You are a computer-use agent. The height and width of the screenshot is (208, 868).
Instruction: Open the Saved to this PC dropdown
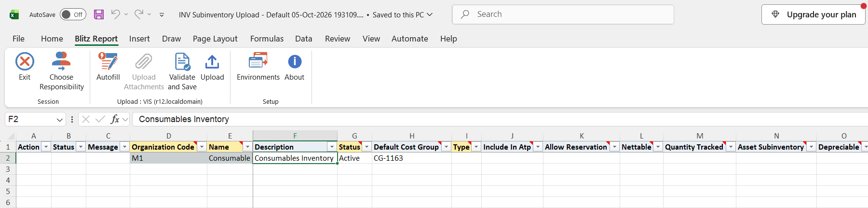coord(430,14)
